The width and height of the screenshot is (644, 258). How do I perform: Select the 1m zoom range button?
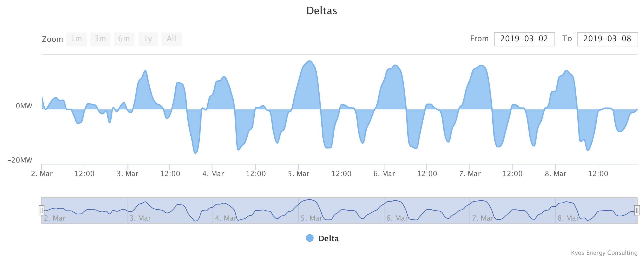click(76, 39)
